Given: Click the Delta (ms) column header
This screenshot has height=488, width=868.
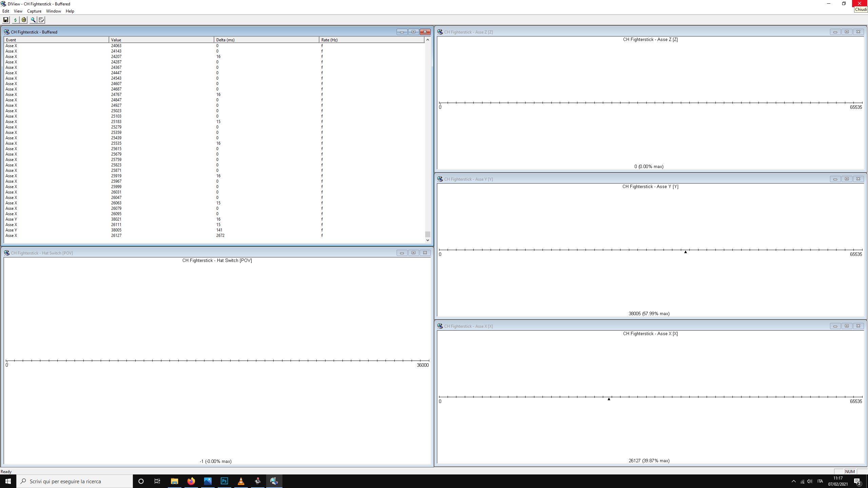Looking at the screenshot, I should pyautogui.click(x=267, y=40).
